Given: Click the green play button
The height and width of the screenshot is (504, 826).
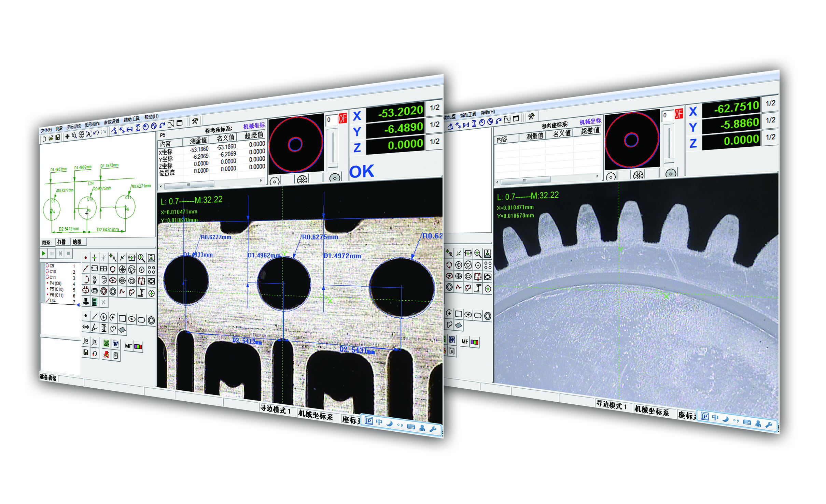Looking at the screenshot, I should (43, 254).
